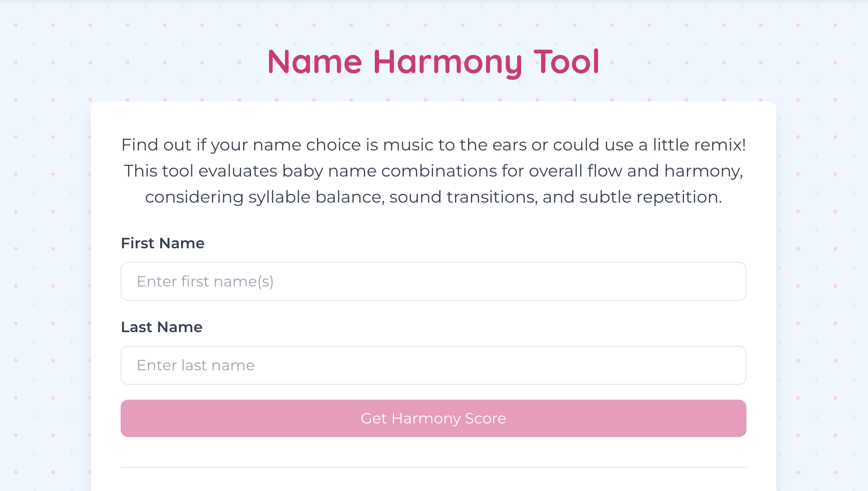868x491 pixels.
Task: Focus the Last Name text box
Action: pos(434,365)
